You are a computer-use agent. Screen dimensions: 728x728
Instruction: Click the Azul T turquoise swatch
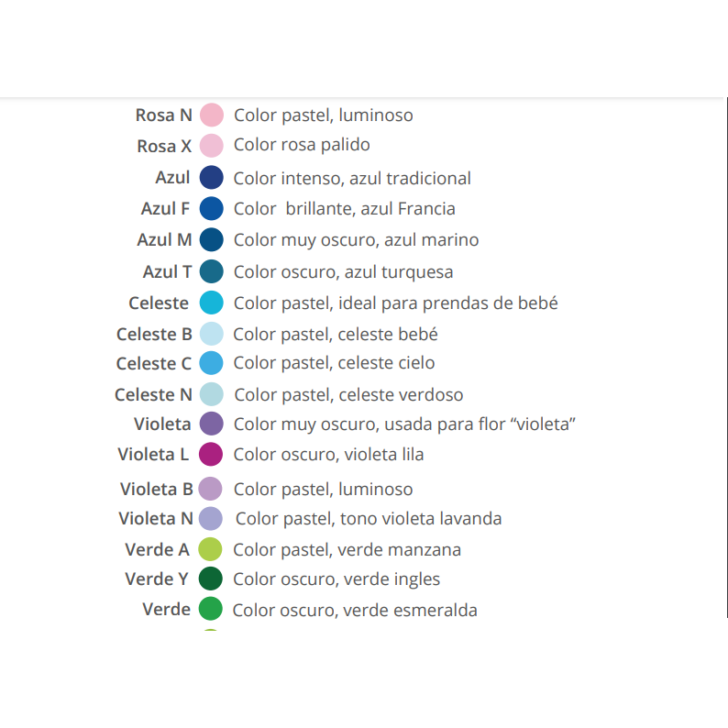tap(212, 271)
